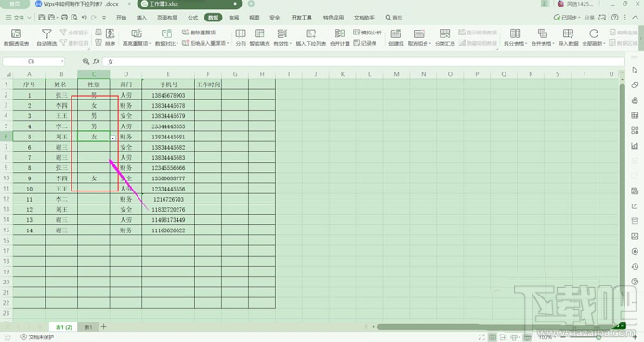644x342 pixels.
Task: Click the fx insert function icon
Action: [x=96, y=61]
